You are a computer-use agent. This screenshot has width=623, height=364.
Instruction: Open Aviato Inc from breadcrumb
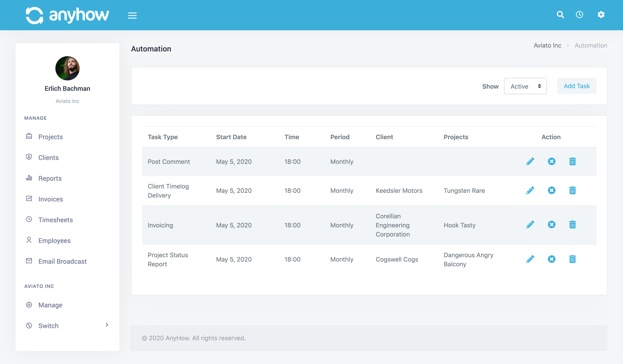pyautogui.click(x=547, y=45)
